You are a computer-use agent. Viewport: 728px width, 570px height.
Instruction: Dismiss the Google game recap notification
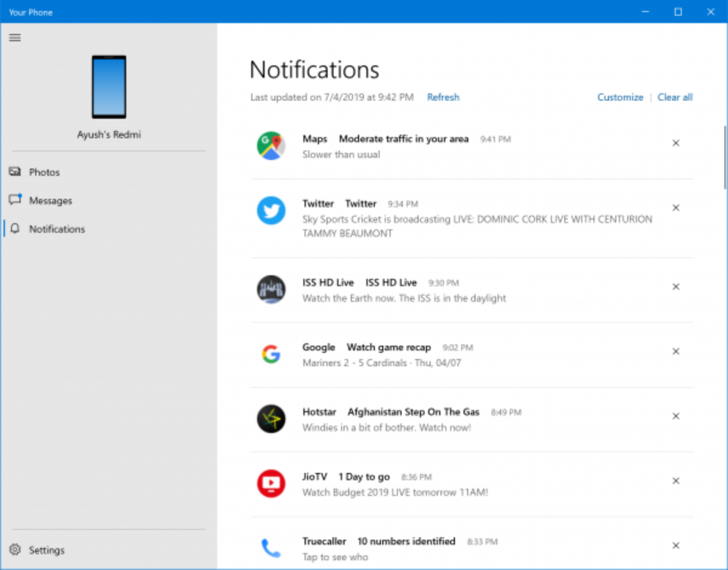(x=676, y=352)
